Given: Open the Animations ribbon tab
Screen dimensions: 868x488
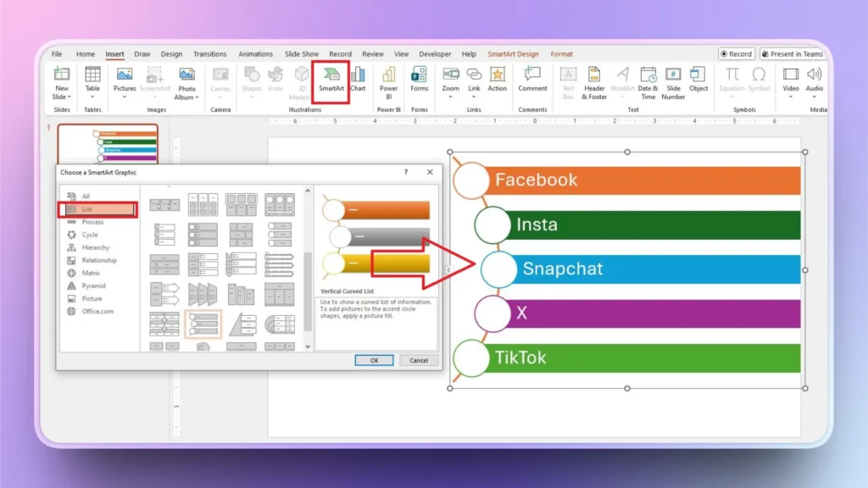Looking at the screenshot, I should (255, 53).
